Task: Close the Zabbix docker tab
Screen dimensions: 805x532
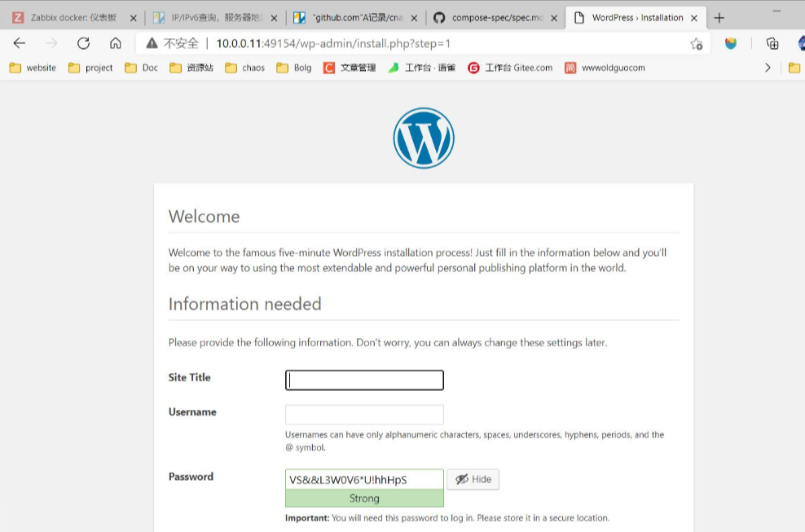Action: click(133, 18)
